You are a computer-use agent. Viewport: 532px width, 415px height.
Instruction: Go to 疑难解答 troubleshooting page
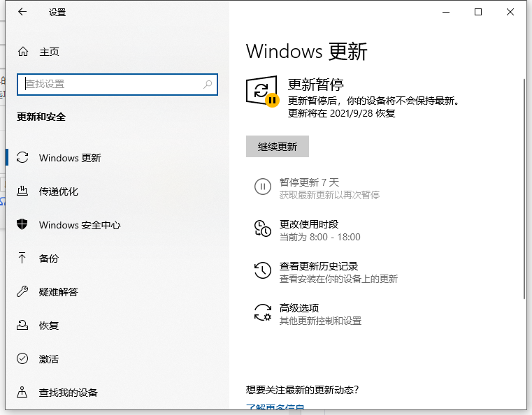(59, 292)
